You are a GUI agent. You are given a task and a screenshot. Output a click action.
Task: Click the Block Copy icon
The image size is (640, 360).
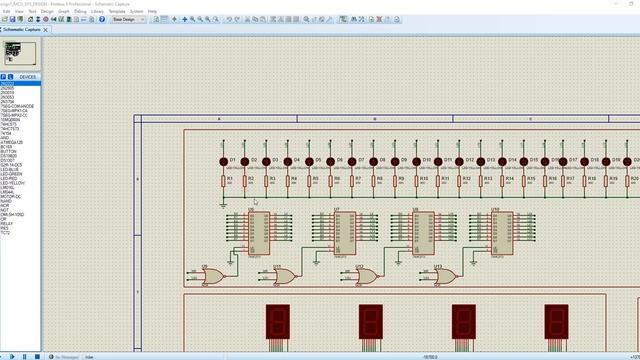pos(273,19)
